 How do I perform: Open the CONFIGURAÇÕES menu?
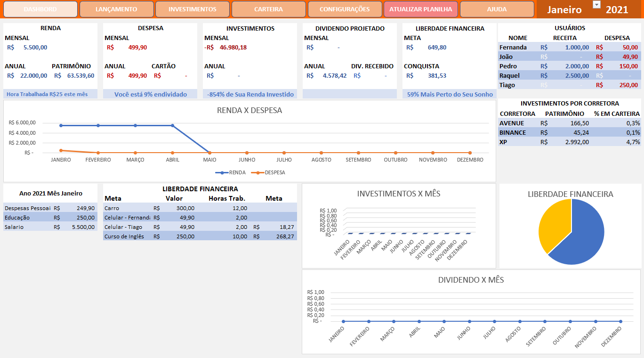point(345,8)
